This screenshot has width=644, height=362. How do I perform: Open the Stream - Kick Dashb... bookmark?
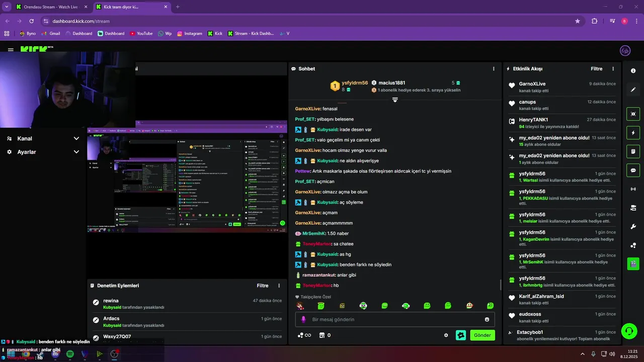(x=251, y=34)
